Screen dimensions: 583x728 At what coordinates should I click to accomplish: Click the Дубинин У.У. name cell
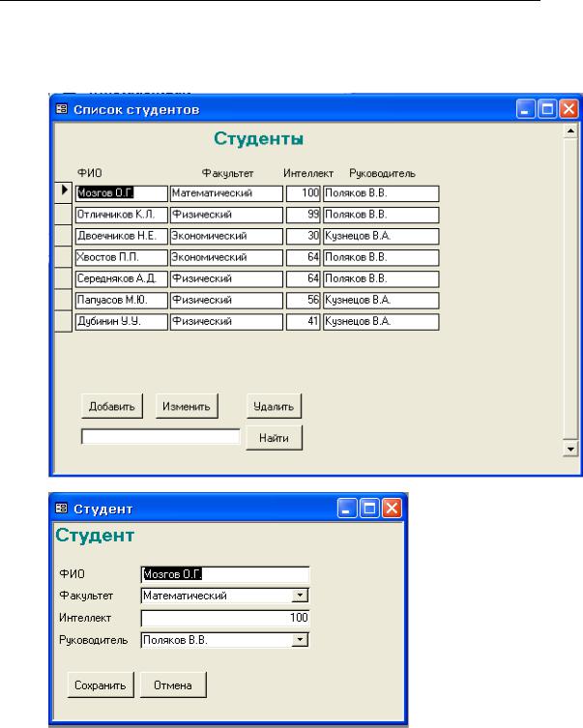pos(121,321)
